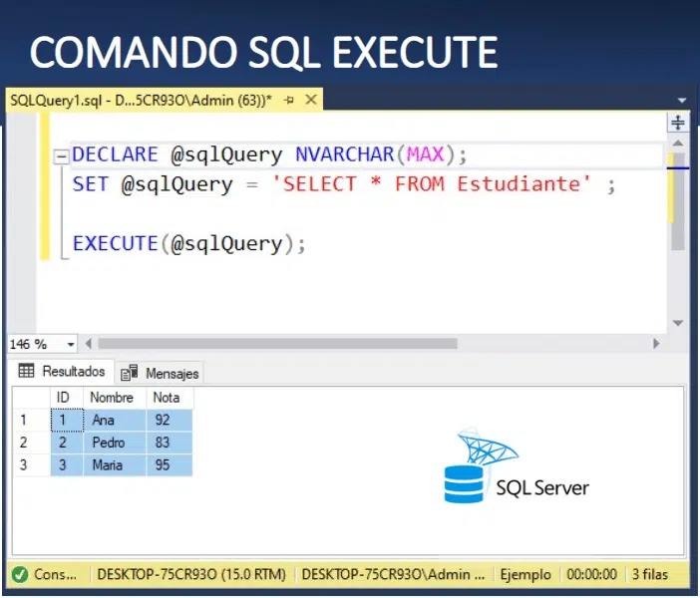Select the Nota column header
The image size is (700, 598).
(170, 398)
